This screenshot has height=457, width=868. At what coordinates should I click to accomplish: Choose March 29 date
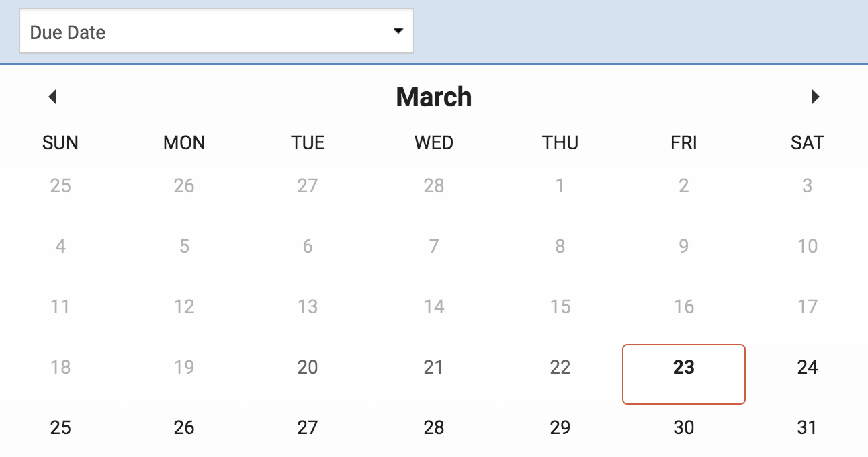560,427
